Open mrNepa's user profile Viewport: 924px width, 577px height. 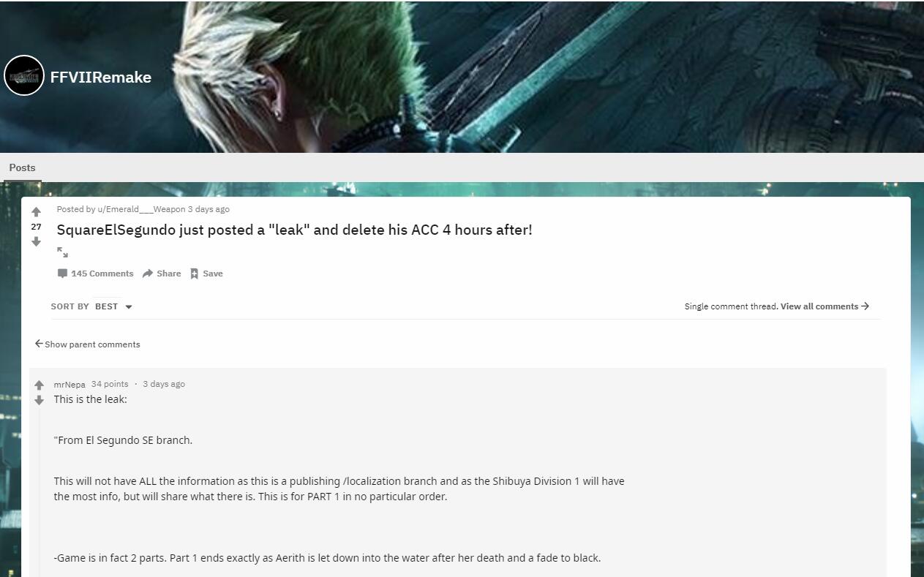coord(70,385)
